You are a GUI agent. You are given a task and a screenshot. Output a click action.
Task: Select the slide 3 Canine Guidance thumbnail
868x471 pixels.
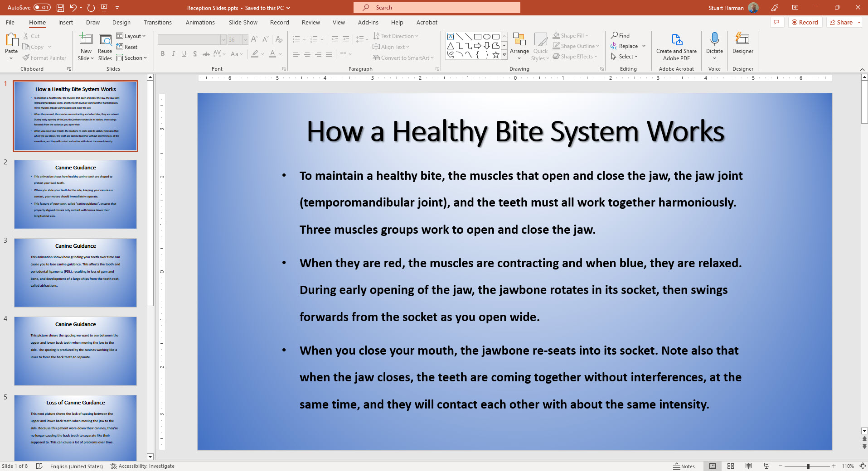click(x=75, y=273)
